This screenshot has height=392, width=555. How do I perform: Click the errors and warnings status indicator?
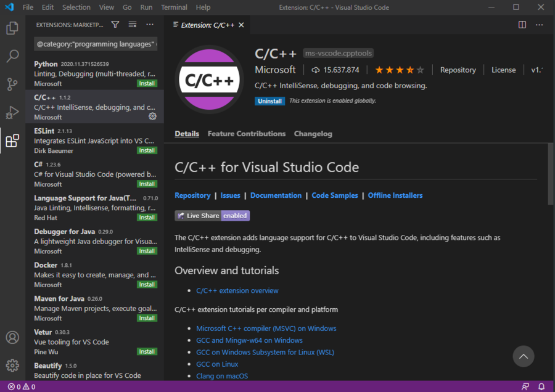20,387
